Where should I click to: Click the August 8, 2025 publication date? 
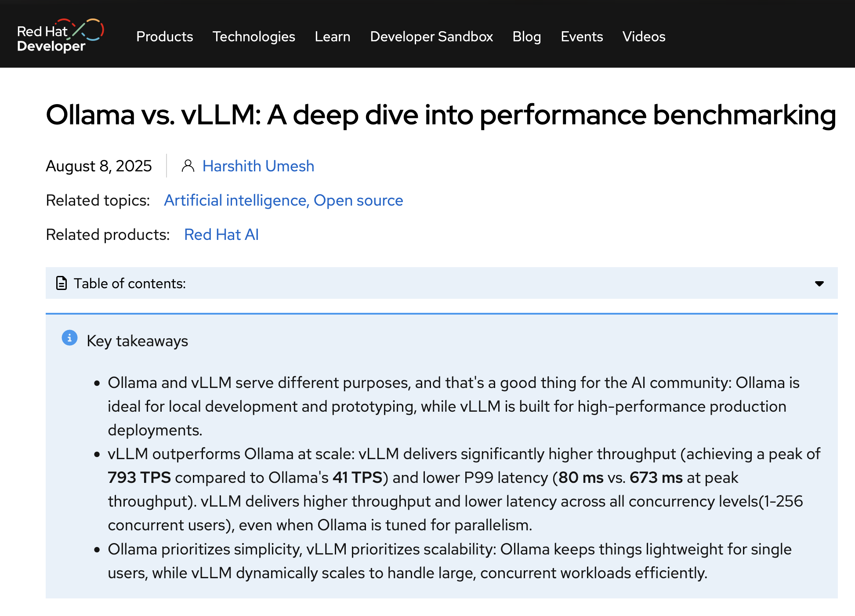(99, 166)
